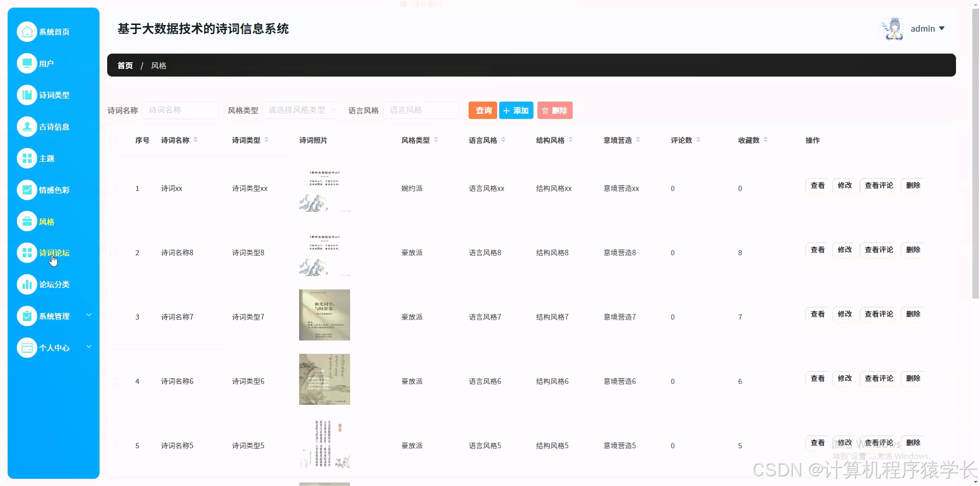Viewport: 980px width, 486px height.
Task: Open the admin account dropdown
Action: tap(925, 29)
